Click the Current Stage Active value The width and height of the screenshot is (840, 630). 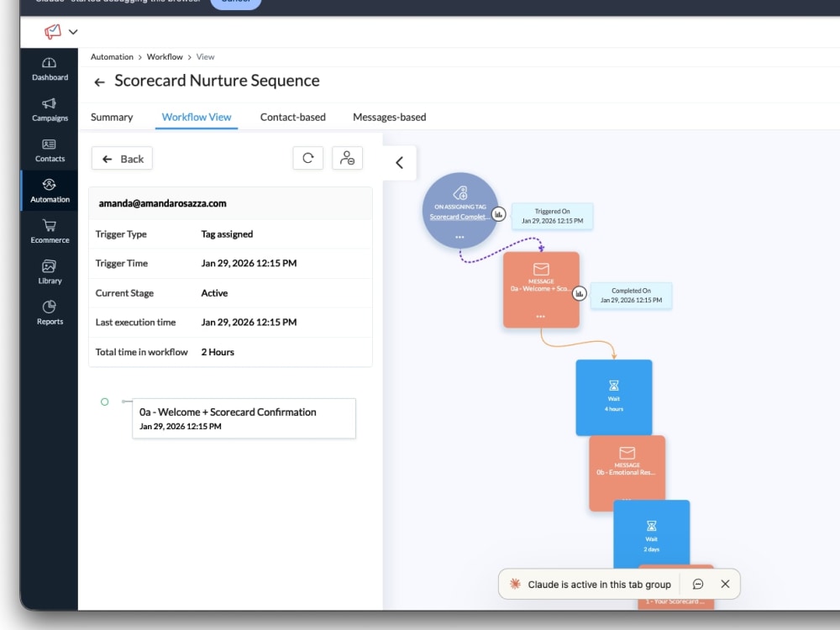214,293
